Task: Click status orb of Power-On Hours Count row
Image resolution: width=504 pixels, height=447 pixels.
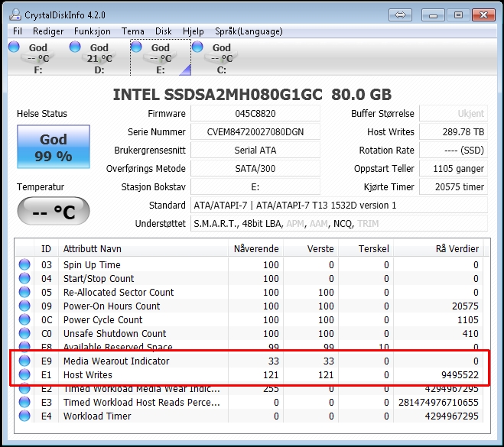Action: tap(24, 306)
